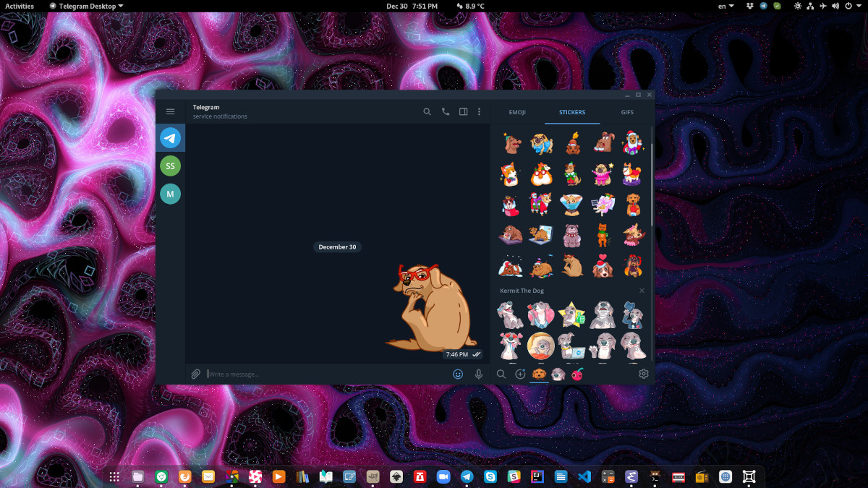The width and height of the screenshot is (868, 488).
Task: Add sticker sets with plus icon
Action: point(520,374)
